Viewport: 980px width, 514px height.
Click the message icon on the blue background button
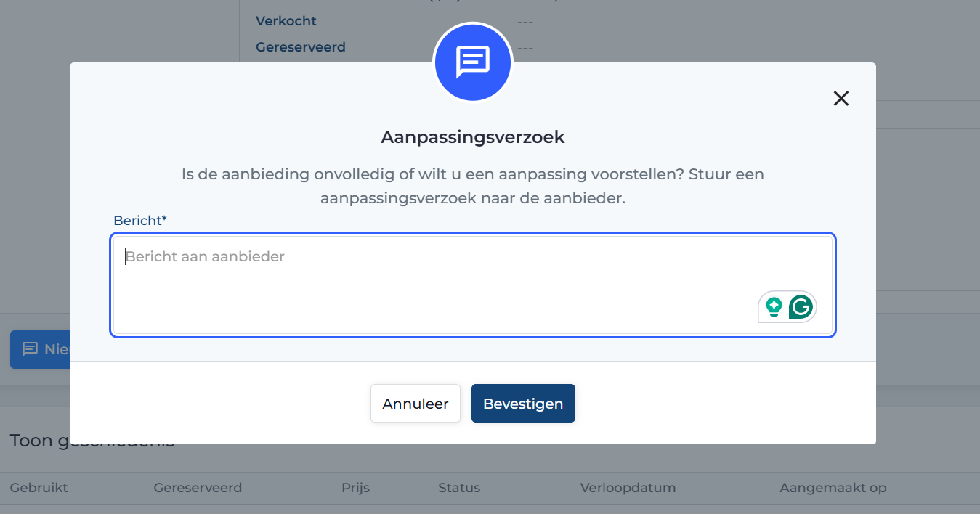click(x=30, y=349)
